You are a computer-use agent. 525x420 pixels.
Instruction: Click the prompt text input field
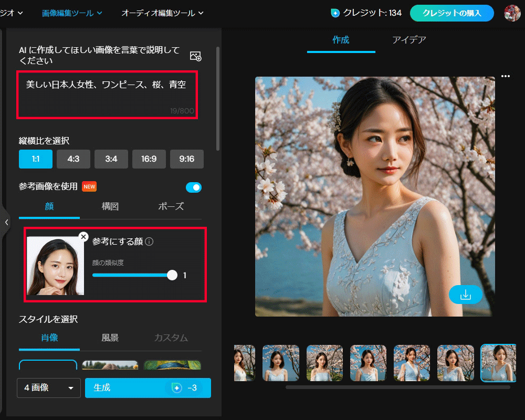tap(107, 95)
